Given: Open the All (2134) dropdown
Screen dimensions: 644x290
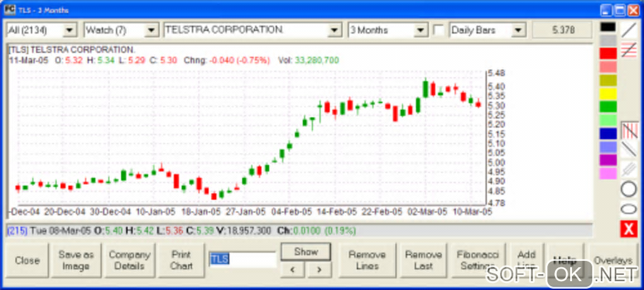Looking at the screenshot, I should pyautogui.click(x=70, y=30).
